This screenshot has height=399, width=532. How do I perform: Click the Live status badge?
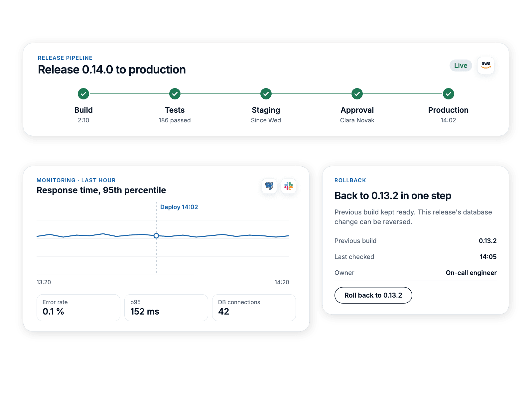tap(461, 66)
